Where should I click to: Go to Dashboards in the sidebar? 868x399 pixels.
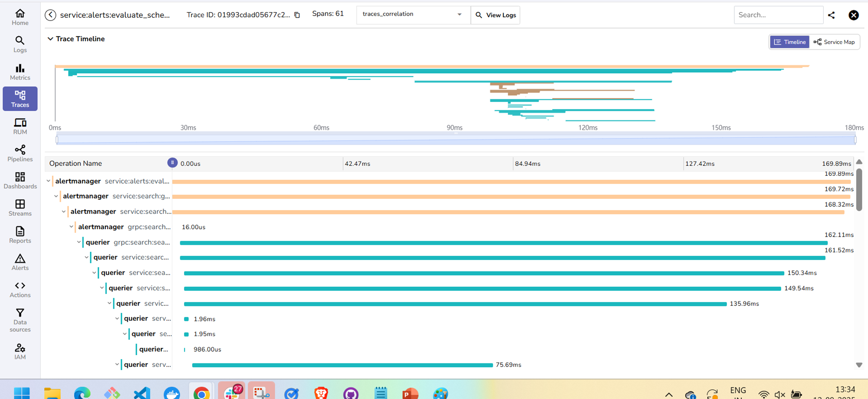click(x=20, y=180)
